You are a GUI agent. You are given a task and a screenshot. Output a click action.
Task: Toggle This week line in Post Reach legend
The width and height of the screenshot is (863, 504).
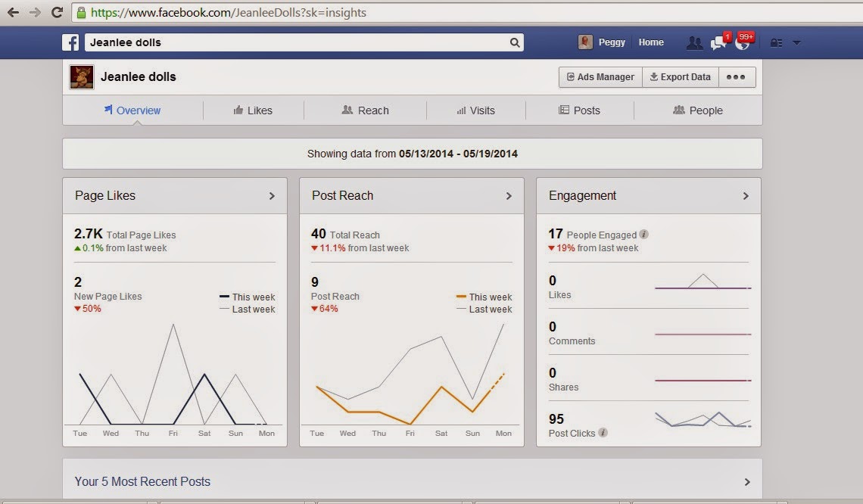tap(488, 297)
